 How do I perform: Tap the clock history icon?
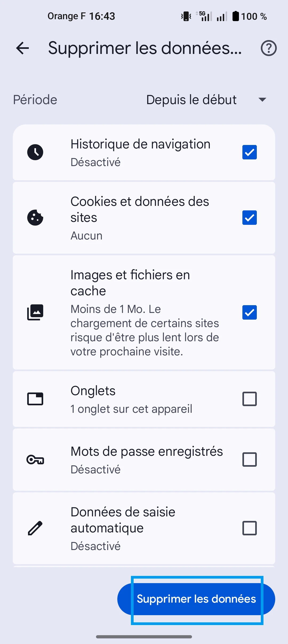[35, 152]
